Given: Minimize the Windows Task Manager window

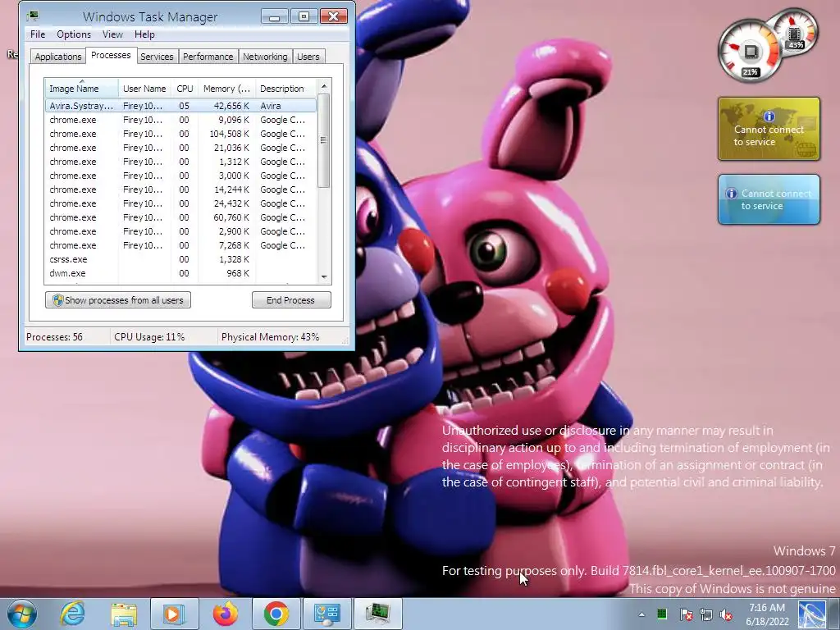Looking at the screenshot, I should pos(275,16).
